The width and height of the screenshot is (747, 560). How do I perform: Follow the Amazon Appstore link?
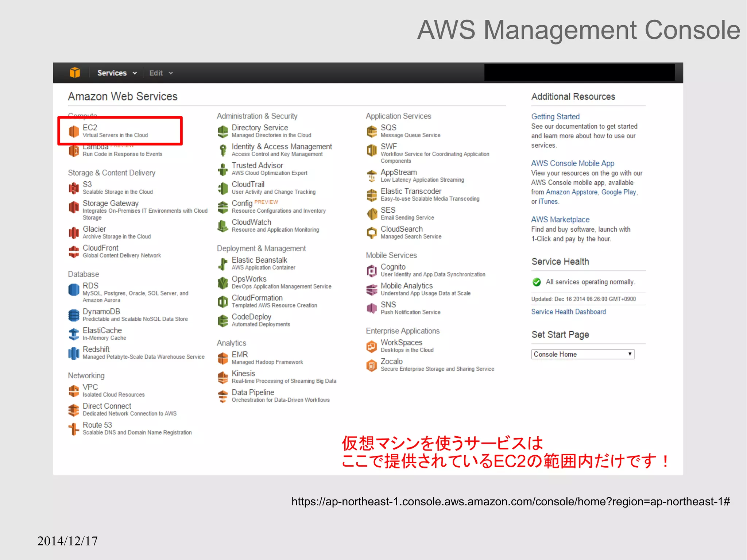(572, 192)
